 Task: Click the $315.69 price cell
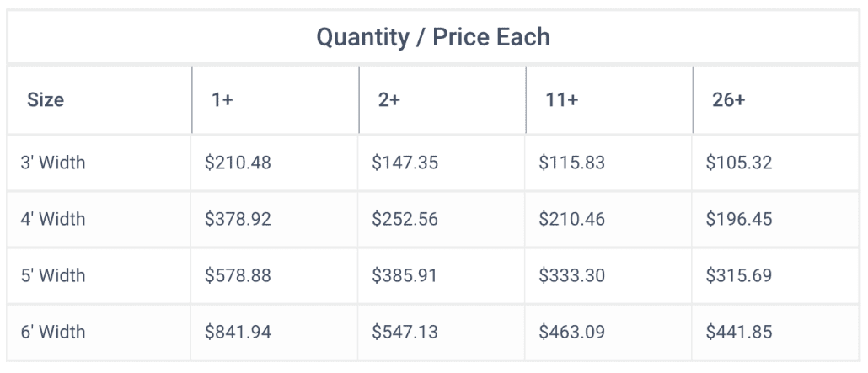pyautogui.click(x=739, y=275)
